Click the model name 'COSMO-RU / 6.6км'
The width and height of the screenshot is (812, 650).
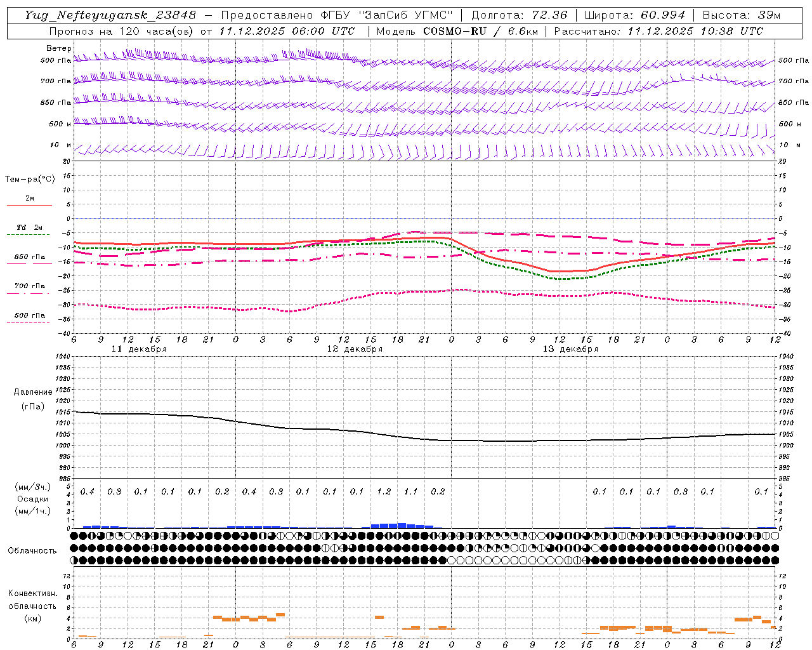[x=480, y=31]
